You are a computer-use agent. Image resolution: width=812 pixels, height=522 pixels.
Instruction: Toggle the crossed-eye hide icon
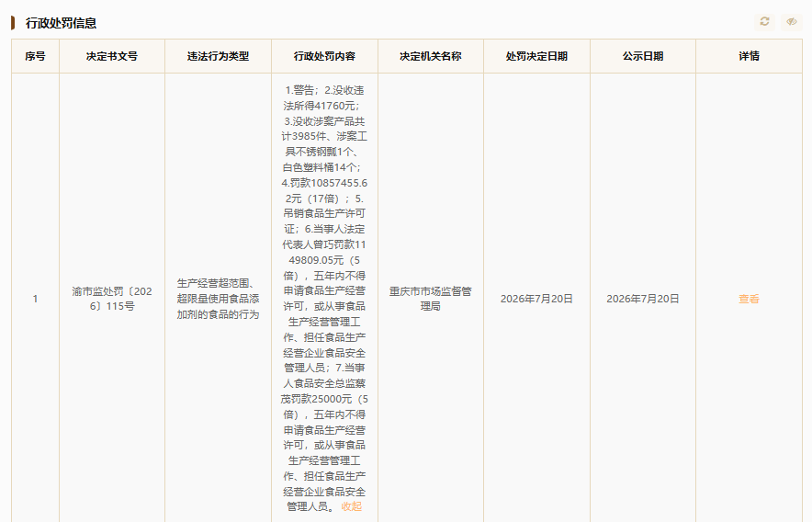pyautogui.click(x=791, y=22)
